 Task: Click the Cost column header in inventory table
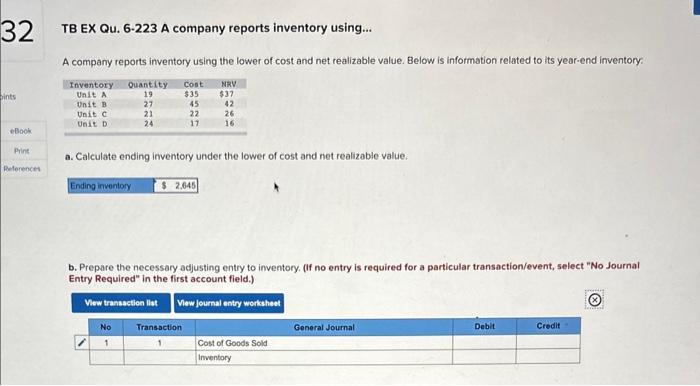tap(193, 84)
